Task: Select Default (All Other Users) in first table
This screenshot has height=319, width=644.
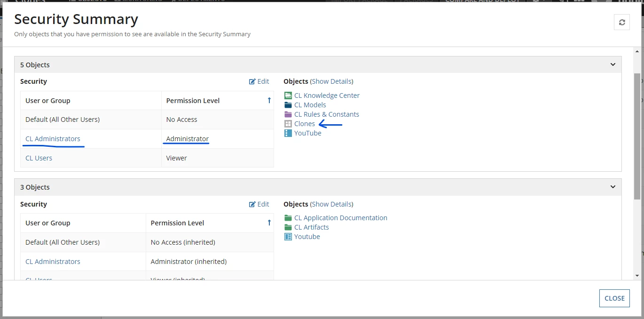Action: point(63,120)
